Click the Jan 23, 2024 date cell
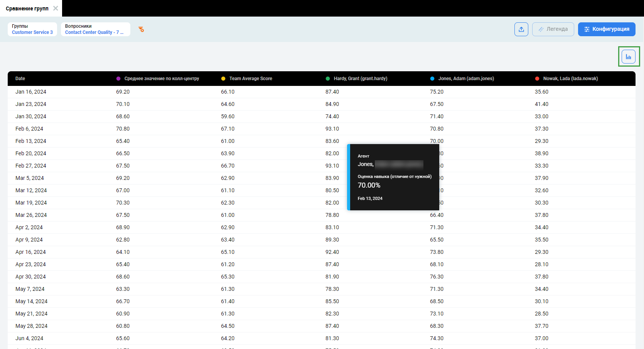 pos(31,104)
